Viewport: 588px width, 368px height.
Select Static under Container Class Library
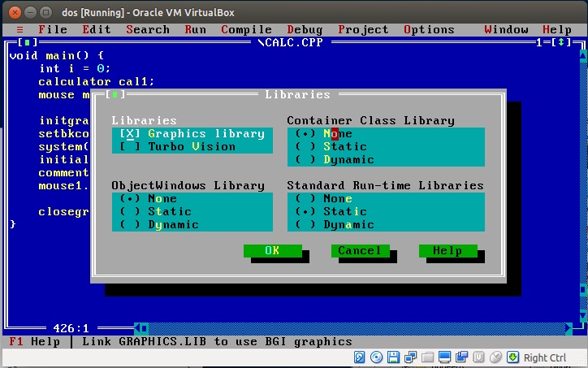point(331,146)
